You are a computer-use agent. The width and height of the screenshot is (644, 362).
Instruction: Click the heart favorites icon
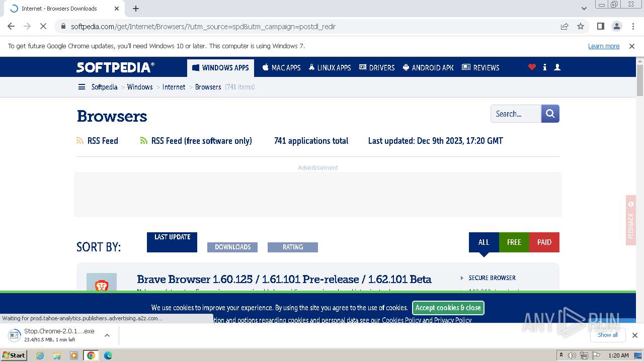[x=532, y=67]
